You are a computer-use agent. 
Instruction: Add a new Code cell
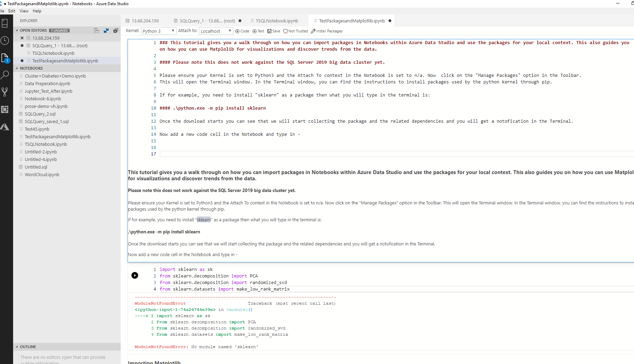[x=242, y=31]
